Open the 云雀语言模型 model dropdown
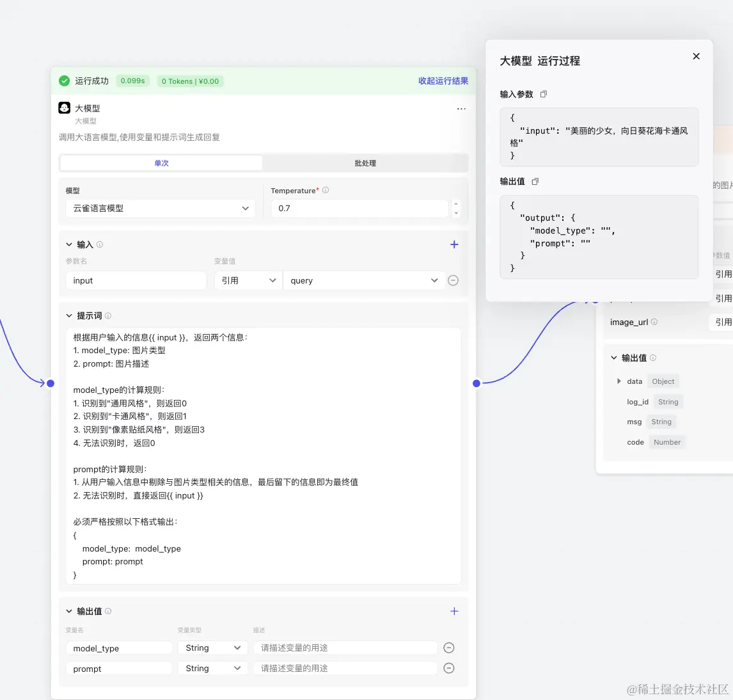The height and width of the screenshot is (700, 733). tap(161, 209)
